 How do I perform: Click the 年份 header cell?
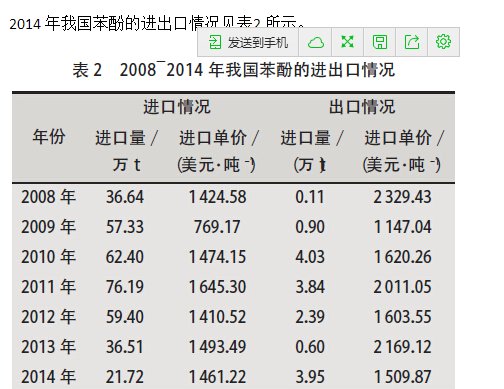tap(49, 137)
